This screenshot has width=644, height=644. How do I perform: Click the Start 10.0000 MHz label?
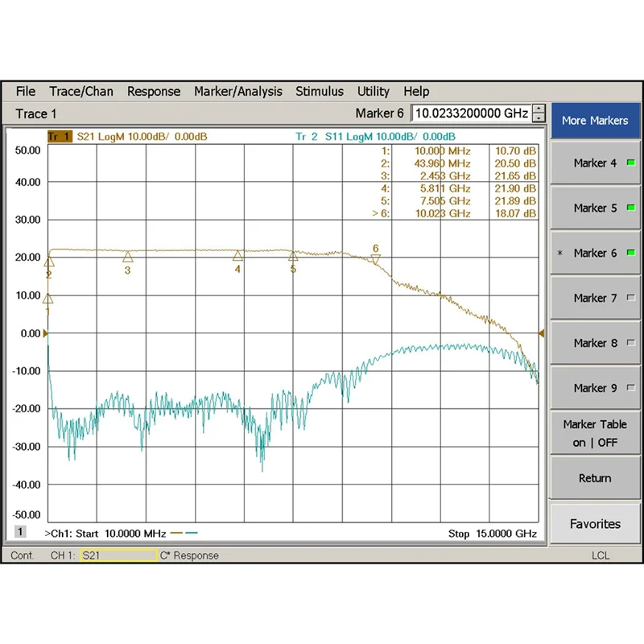click(x=121, y=534)
